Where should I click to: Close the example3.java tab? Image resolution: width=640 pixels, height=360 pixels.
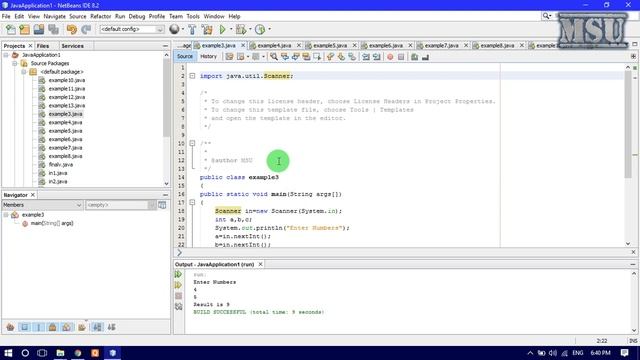[243, 45]
